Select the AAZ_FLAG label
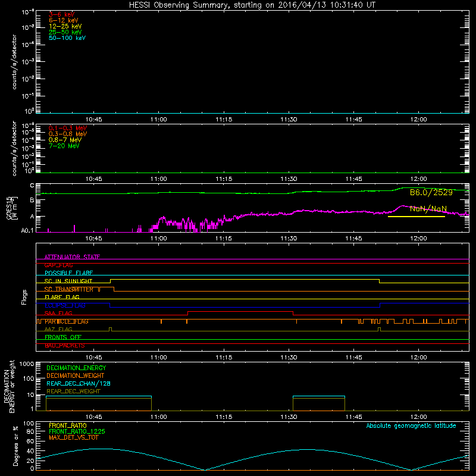This screenshot has width=476, height=476. coord(58,330)
